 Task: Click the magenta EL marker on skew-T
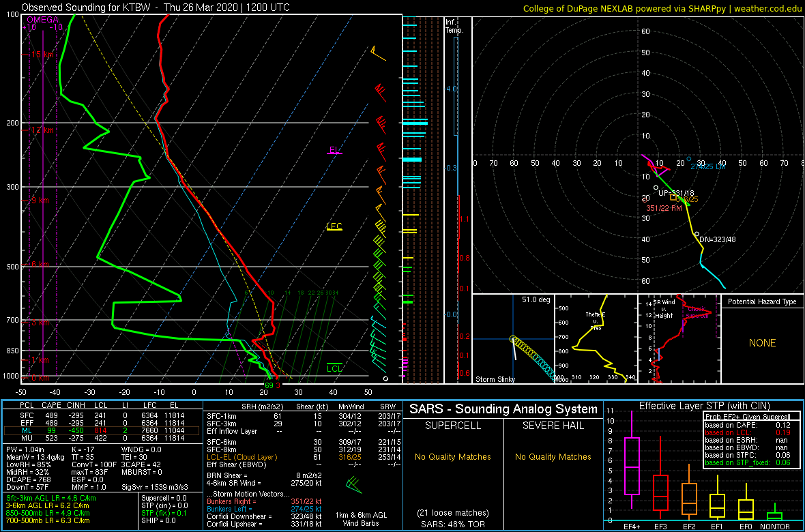pos(334,151)
